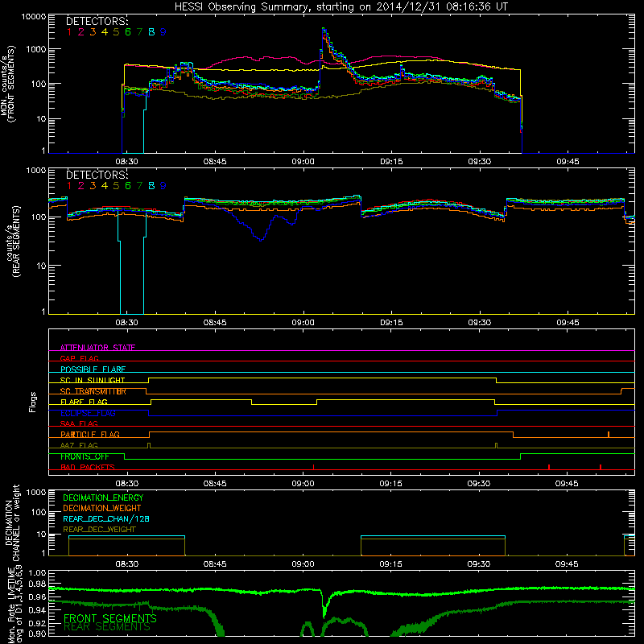Click the POSSIBLE_FLARE flag label
This screenshot has height=644, width=644.
pyautogui.click(x=93, y=369)
